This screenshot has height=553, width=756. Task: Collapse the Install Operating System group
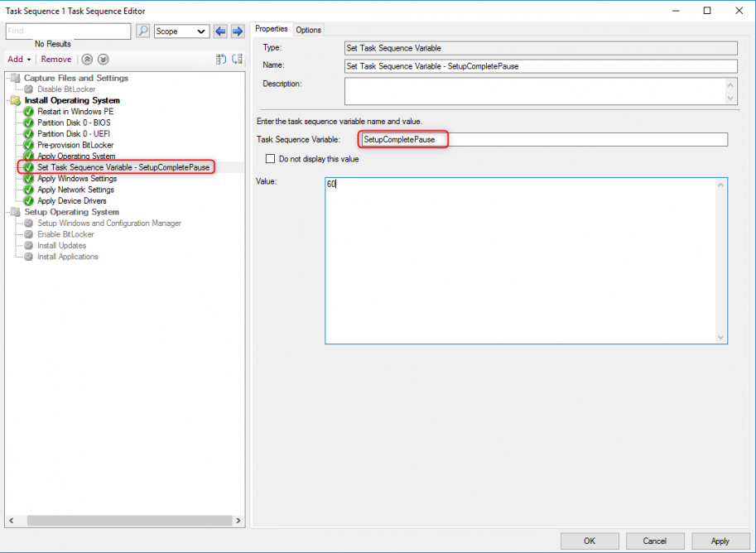[x=7, y=100]
